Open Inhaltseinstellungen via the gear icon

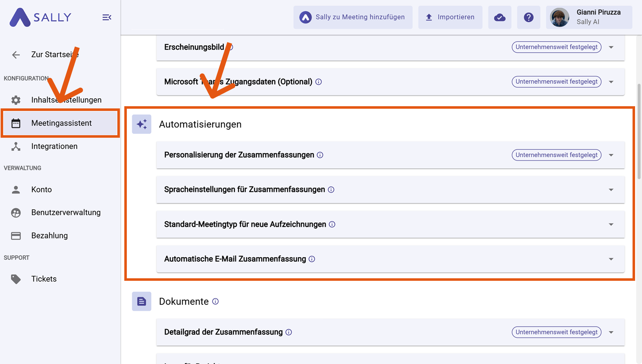15,100
